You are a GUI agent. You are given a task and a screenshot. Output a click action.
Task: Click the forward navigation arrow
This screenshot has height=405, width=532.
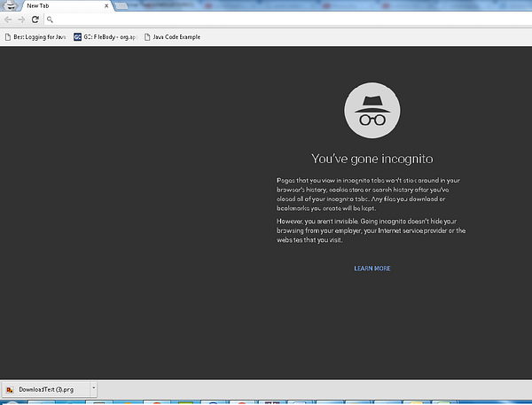tap(21, 19)
